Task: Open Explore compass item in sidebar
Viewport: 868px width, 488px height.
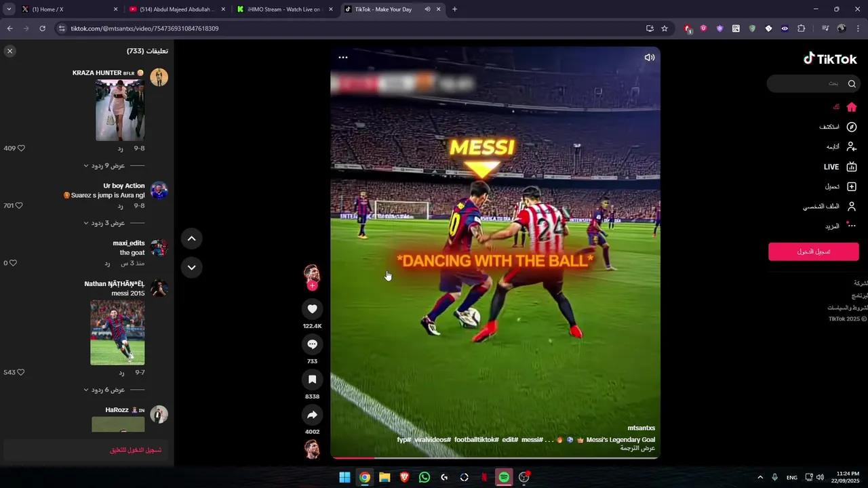Action: 838,127
